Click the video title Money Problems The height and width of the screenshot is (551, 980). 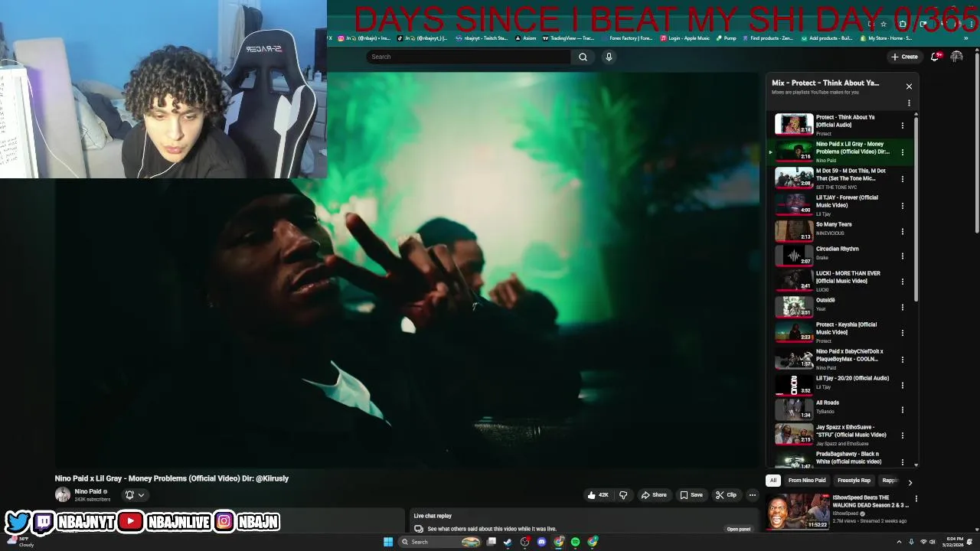coord(171,478)
